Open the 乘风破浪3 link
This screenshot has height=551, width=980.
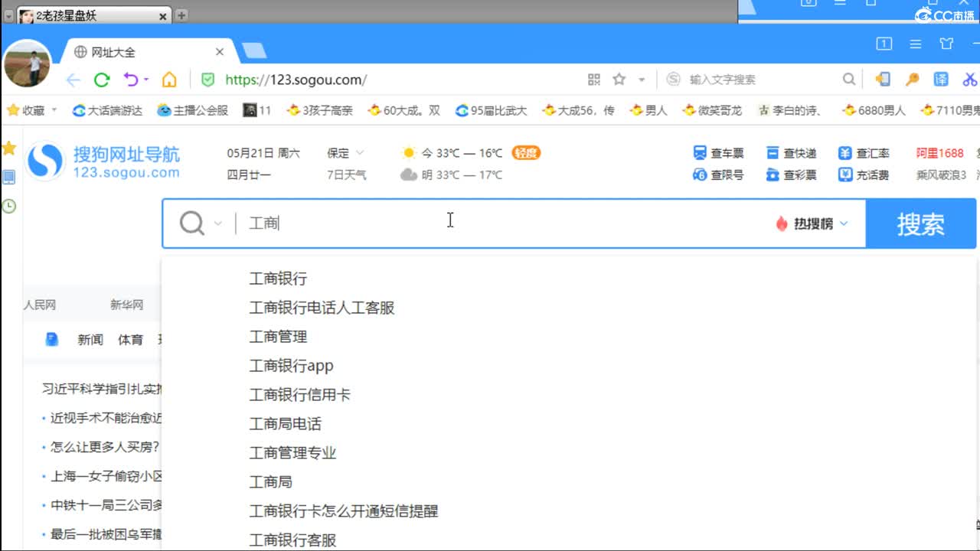941,174
